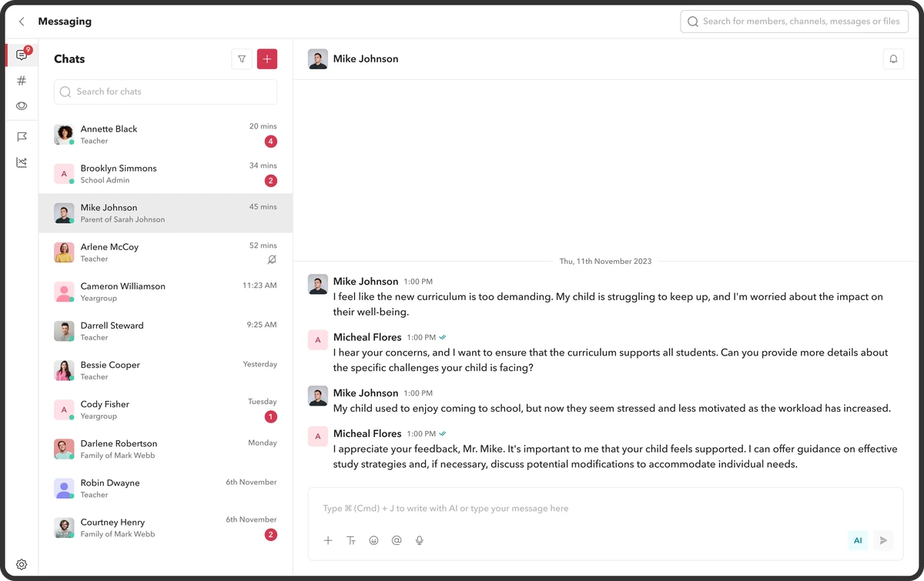This screenshot has height=581, width=924.
Task: Click the date divider Thu, 11th November 2023
Action: (605, 262)
